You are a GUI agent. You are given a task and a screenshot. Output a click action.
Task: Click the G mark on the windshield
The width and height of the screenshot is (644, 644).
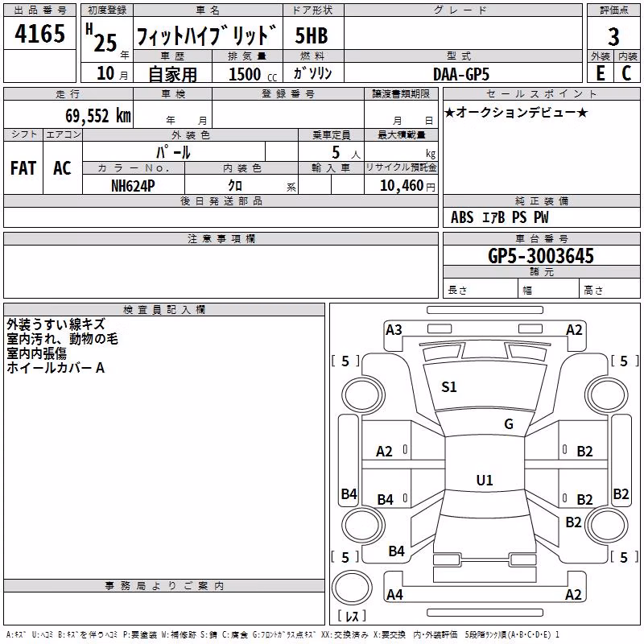tap(509, 424)
